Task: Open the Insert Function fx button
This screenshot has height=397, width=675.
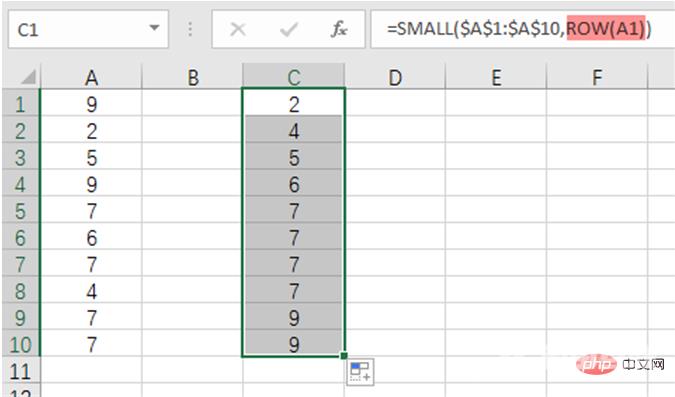Action: point(339,29)
